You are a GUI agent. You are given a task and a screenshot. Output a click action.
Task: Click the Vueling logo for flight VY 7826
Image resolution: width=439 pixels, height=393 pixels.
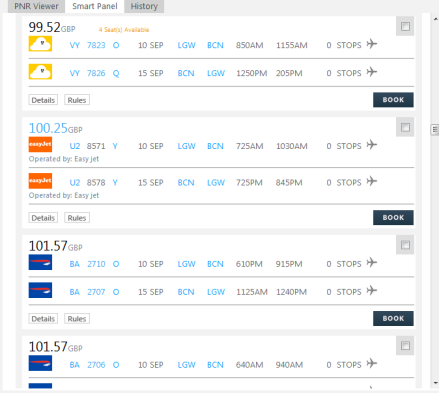point(40,72)
